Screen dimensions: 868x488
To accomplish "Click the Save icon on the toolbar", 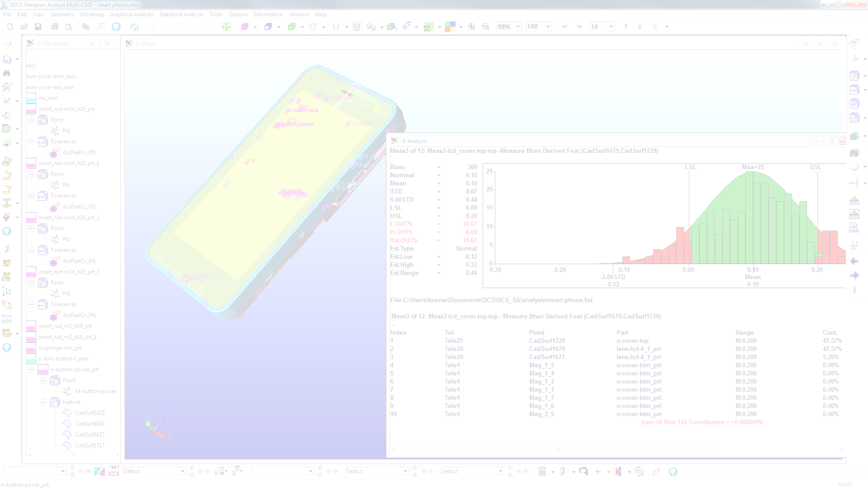I will tap(38, 26).
